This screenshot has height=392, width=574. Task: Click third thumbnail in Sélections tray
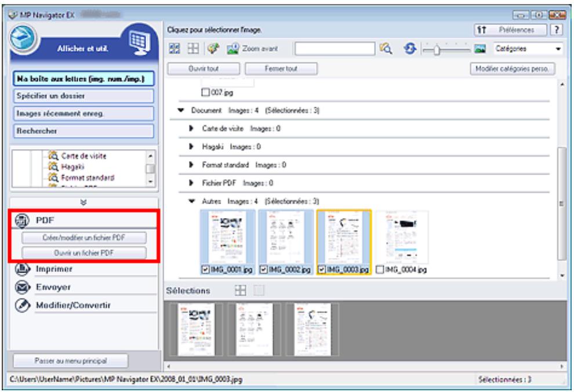point(313,329)
